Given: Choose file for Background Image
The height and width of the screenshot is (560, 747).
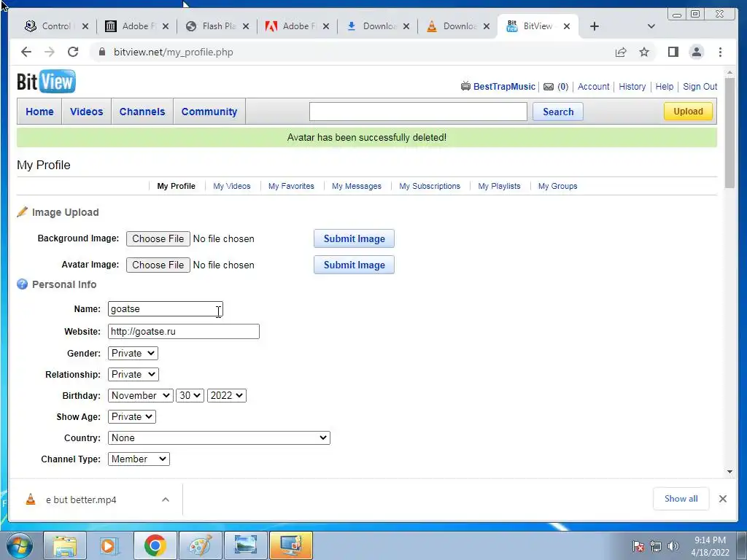Looking at the screenshot, I should [x=158, y=238].
